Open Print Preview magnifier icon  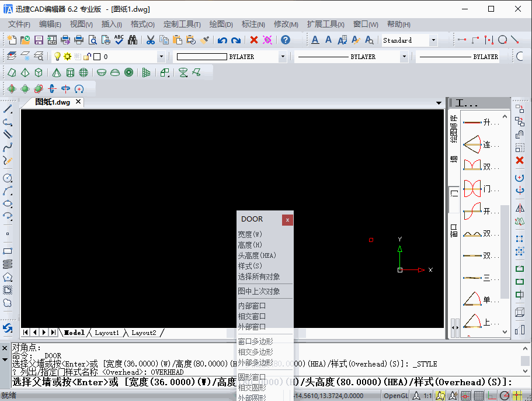[x=92, y=40]
